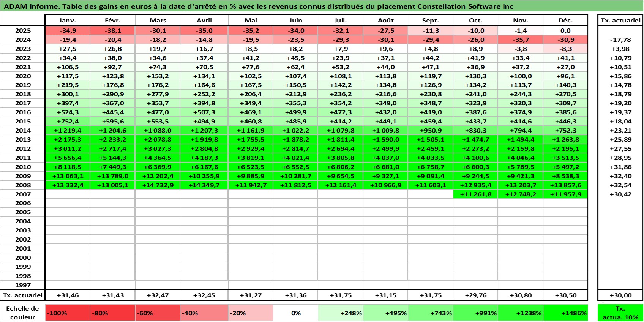Select the -60% color scale swatch
Viewport: 644px width, 322px height.
(158, 313)
